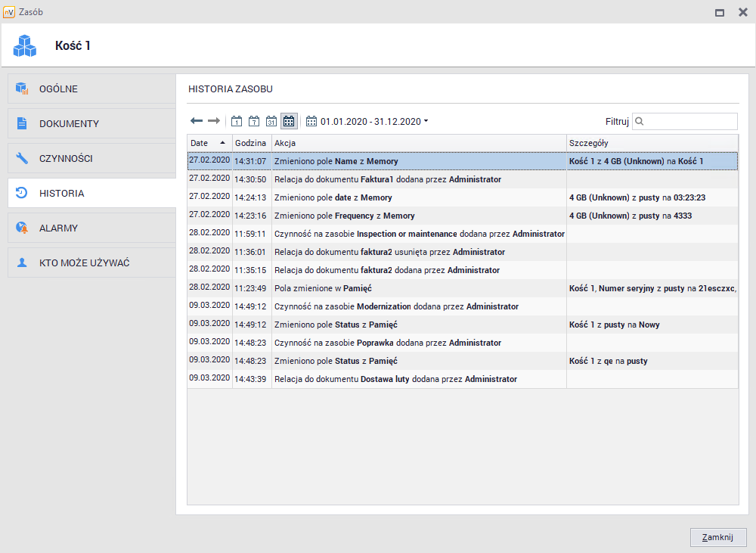Switch to the Dokumenty tab

pyautogui.click(x=91, y=124)
